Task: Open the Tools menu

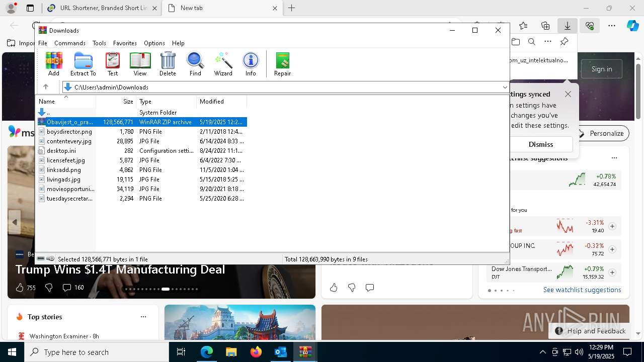Action: point(99,43)
